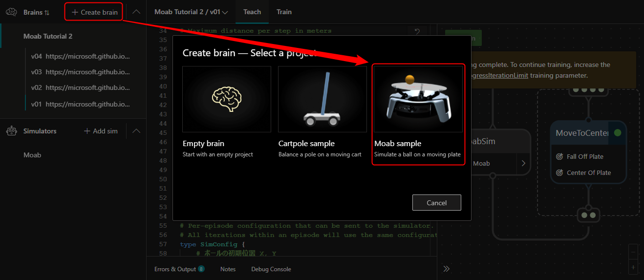Image resolution: width=644 pixels, height=280 pixels.
Task: Expand the MoabSim node chevron
Action: pos(523,163)
